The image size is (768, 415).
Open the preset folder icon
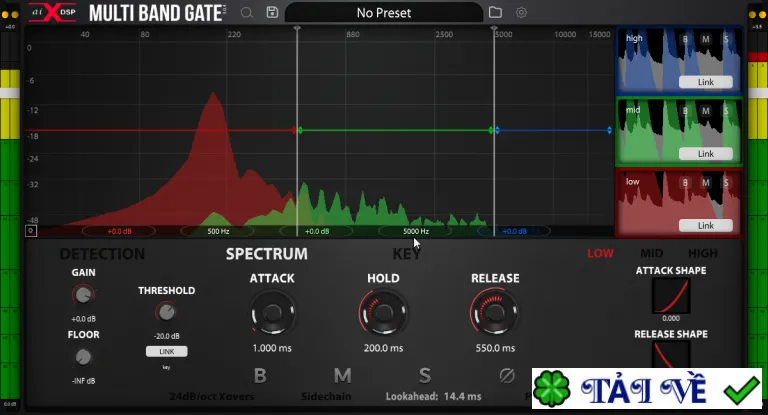click(x=495, y=12)
